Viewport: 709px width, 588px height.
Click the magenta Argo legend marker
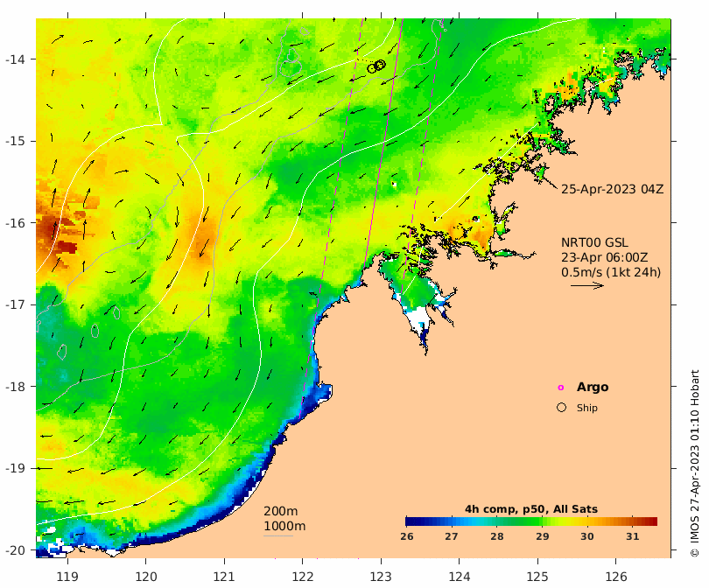pos(561,388)
